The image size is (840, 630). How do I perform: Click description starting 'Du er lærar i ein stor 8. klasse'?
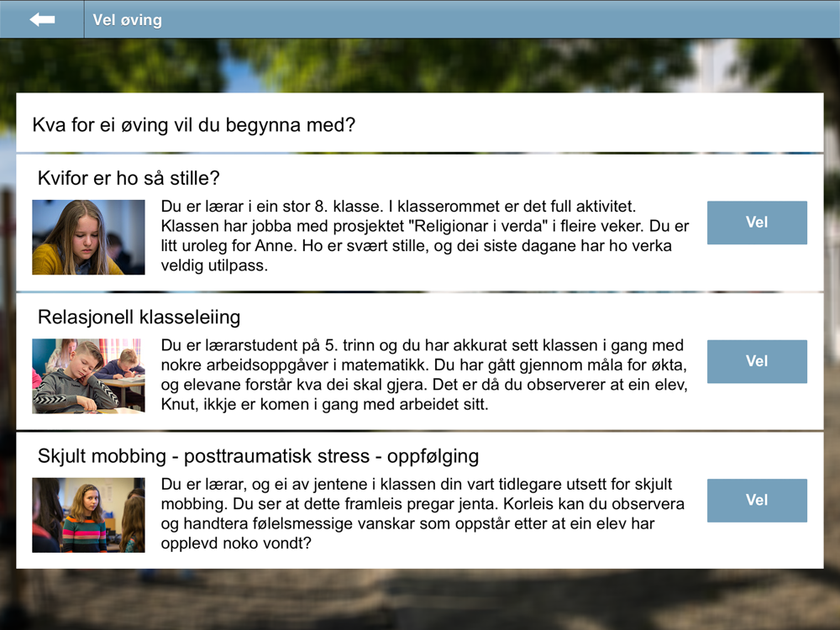pyautogui.click(x=425, y=236)
